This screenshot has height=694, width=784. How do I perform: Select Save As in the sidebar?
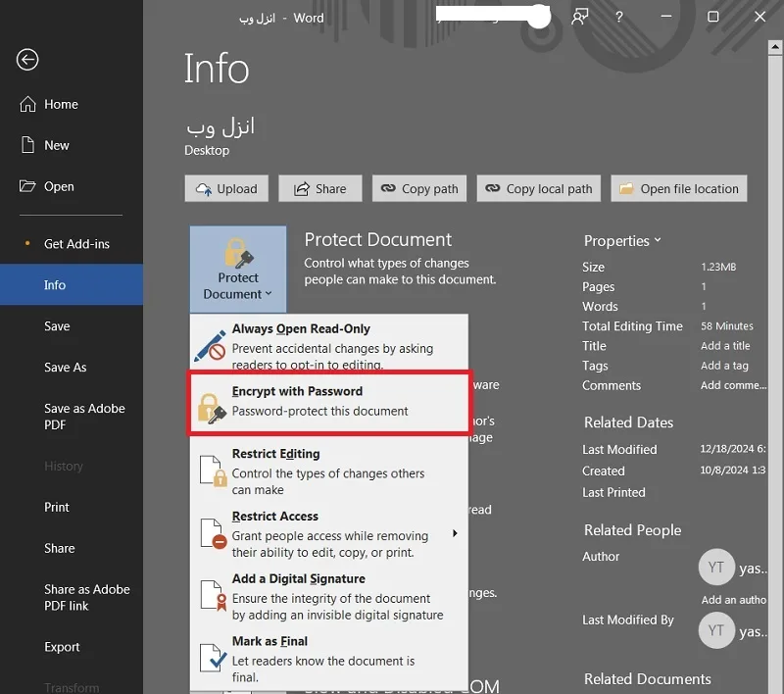65,368
